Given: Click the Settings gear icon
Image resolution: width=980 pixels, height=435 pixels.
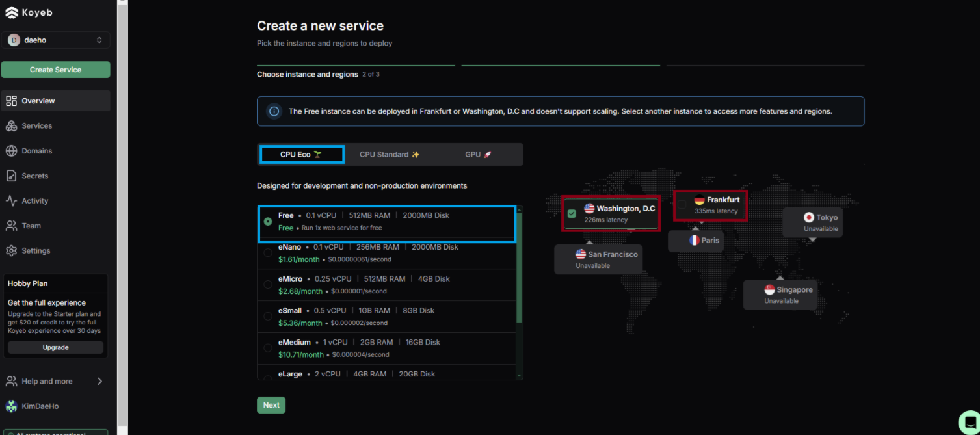Looking at the screenshot, I should 11,250.
